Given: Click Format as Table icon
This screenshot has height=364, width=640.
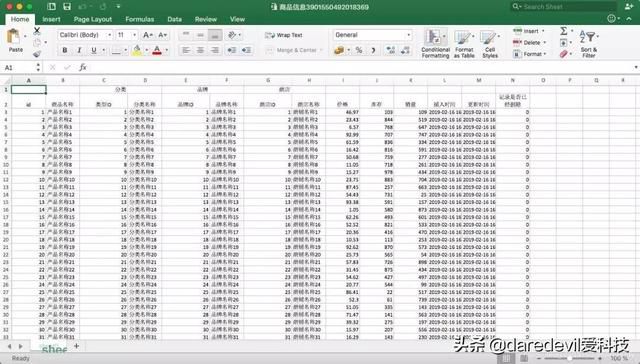Looking at the screenshot, I should pyautogui.click(x=464, y=43).
